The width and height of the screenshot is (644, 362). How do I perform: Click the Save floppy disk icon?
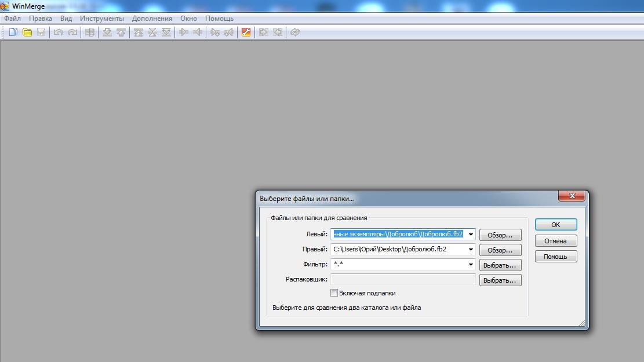[x=41, y=32]
